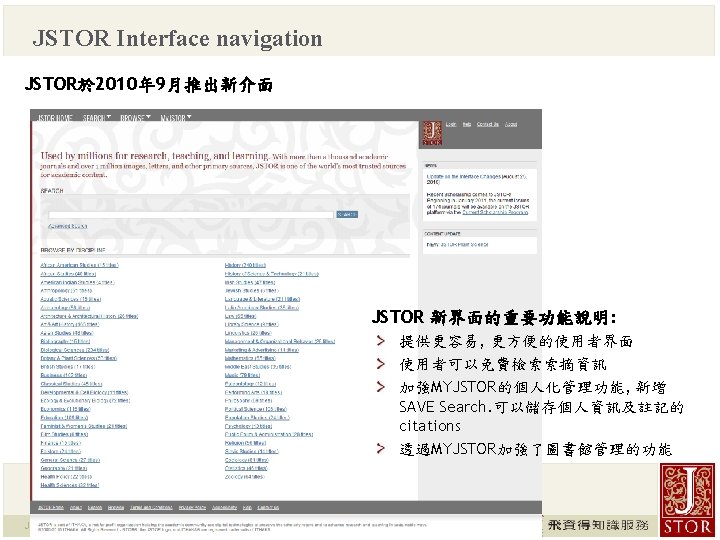Click the JSTOR logo in the page header
This screenshot has height=540, width=720.
432,133
